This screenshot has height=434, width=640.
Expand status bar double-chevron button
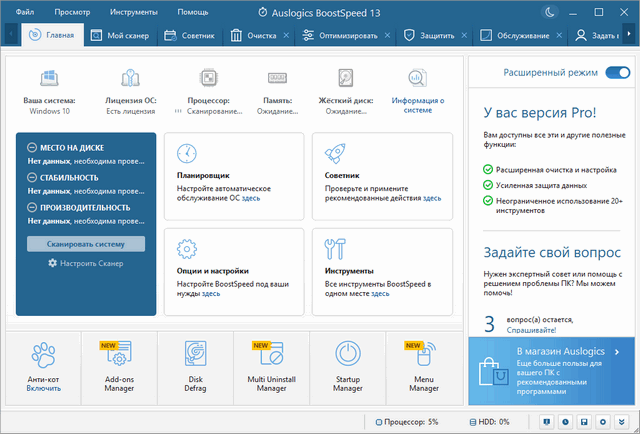622,422
